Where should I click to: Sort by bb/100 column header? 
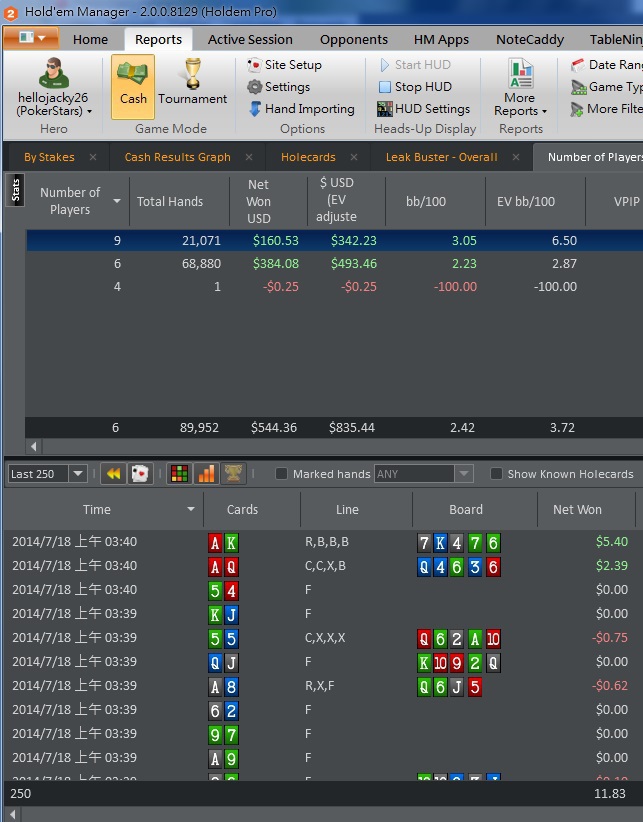pyautogui.click(x=435, y=201)
